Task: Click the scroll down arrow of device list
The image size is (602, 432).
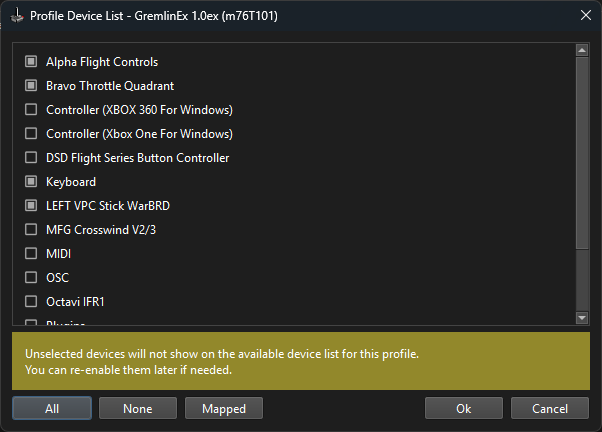Action: tap(582, 318)
